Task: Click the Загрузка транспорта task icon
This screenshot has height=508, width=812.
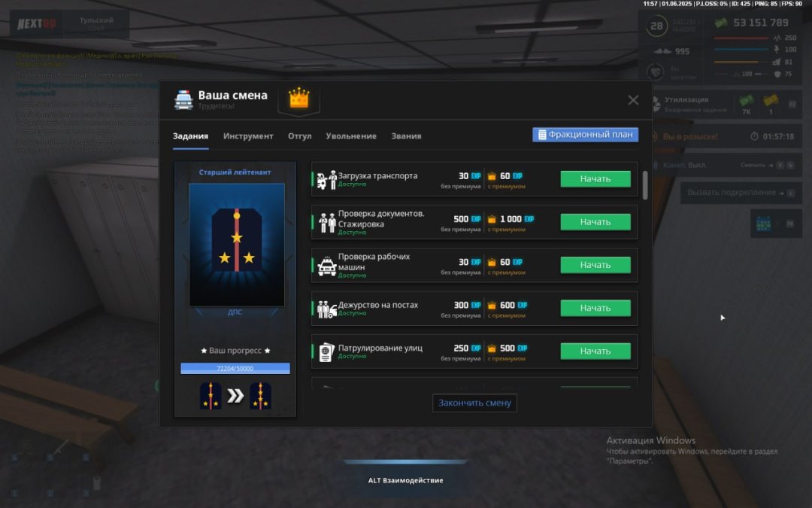Action: click(327, 180)
